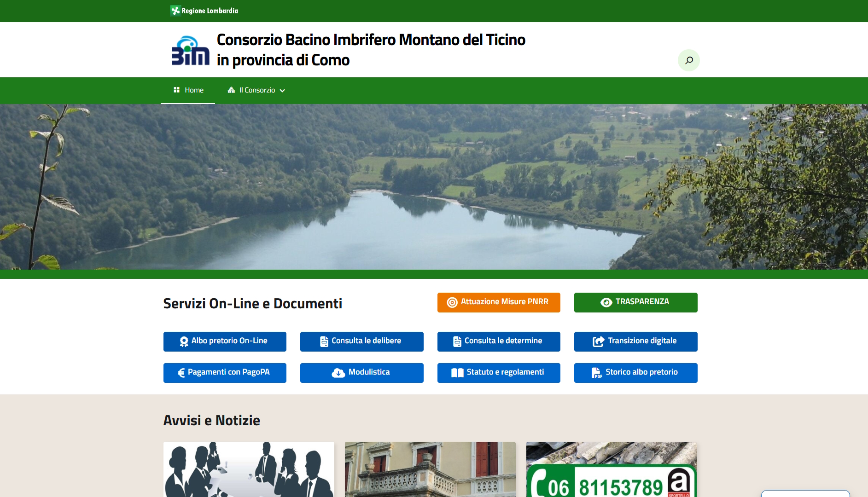868x497 pixels.
Task: Open Albo pretorio On-Line
Action: [225, 341]
